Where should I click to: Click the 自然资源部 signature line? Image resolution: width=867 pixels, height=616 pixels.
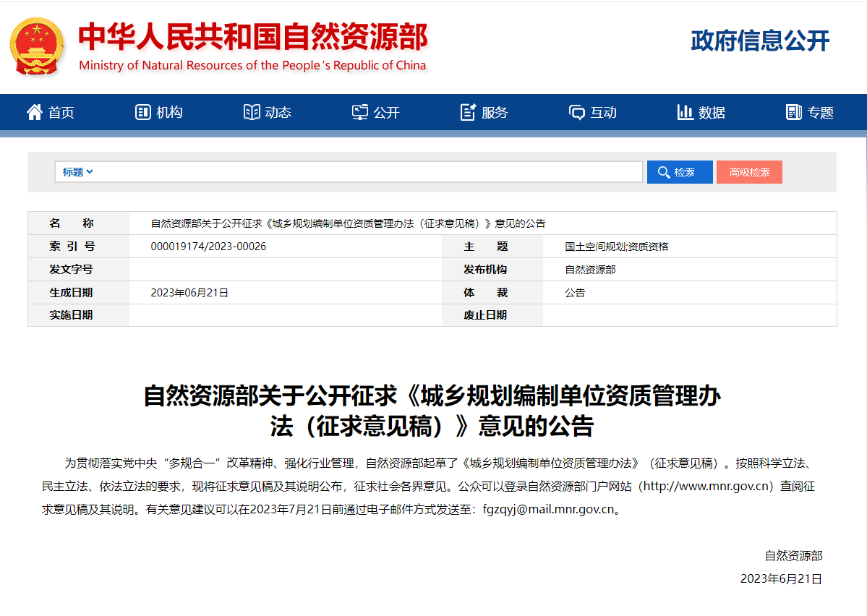(793, 556)
